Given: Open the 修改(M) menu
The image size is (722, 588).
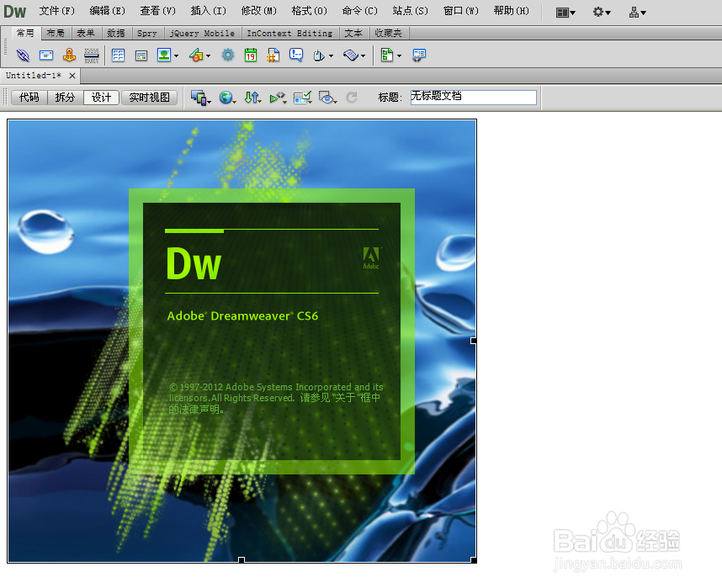Looking at the screenshot, I should tap(259, 11).
